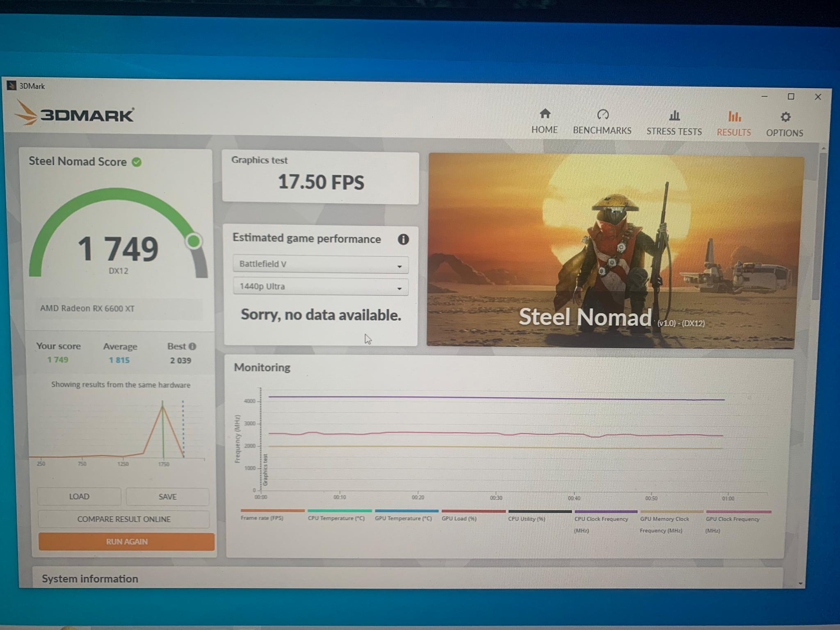
Task: Show info for Estimated game performance
Action: (403, 240)
